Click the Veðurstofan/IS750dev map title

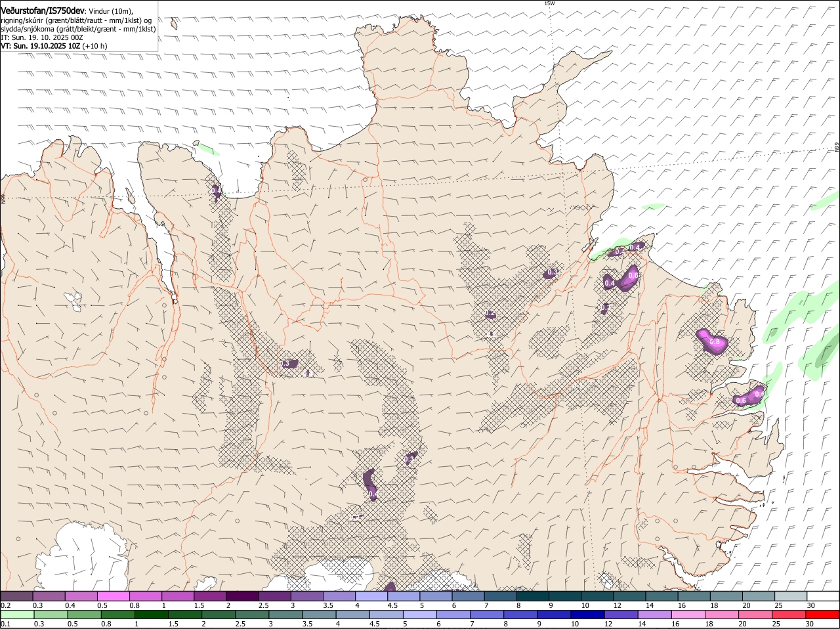(x=42, y=11)
